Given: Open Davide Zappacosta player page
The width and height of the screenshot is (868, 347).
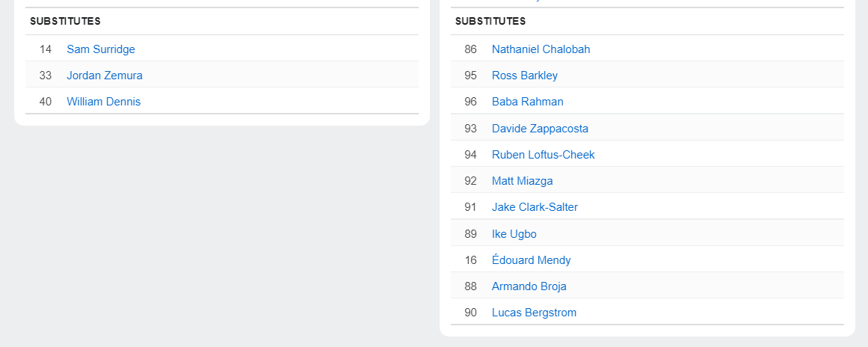Looking at the screenshot, I should (x=540, y=129).
